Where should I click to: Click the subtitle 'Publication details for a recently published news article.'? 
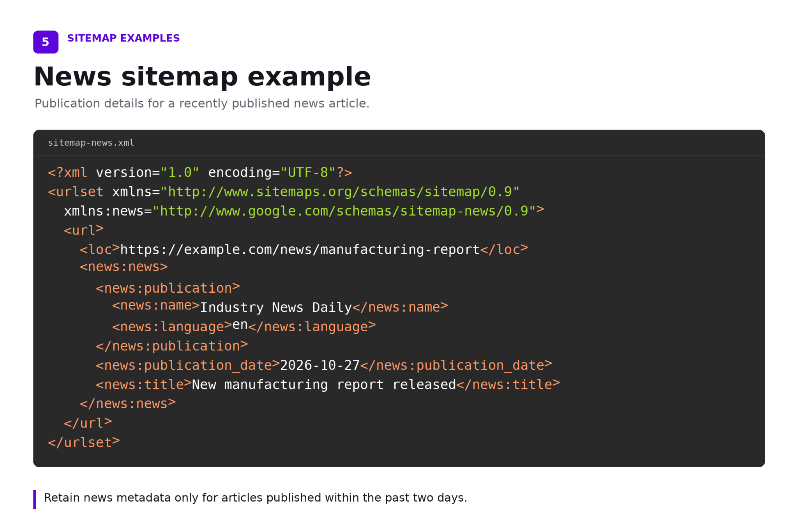pyautogui.click(x=202, y=103)
